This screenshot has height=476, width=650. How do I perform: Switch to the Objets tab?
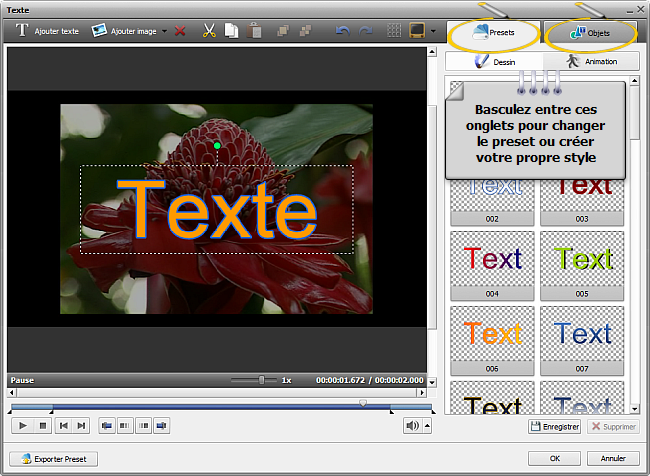coord(590,33)
